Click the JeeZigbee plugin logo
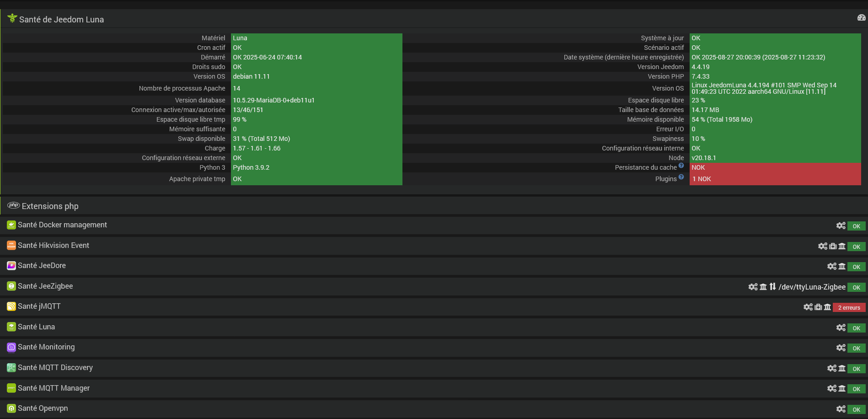This screenshot has width=868, height=419. tap(11, 286)
